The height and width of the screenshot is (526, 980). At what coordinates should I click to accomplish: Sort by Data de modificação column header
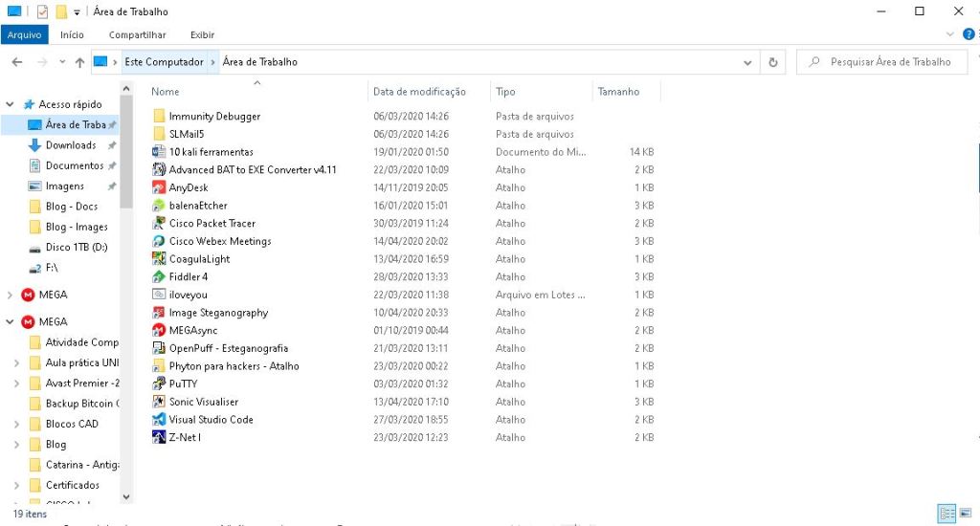coord(419,92)
